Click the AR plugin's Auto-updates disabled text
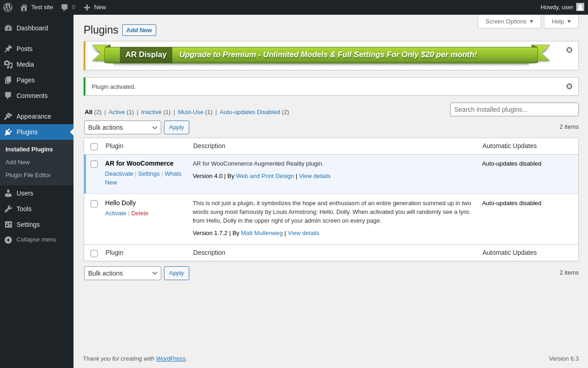The height and width of the screenshot is (368, 588). tap(512, 163)
